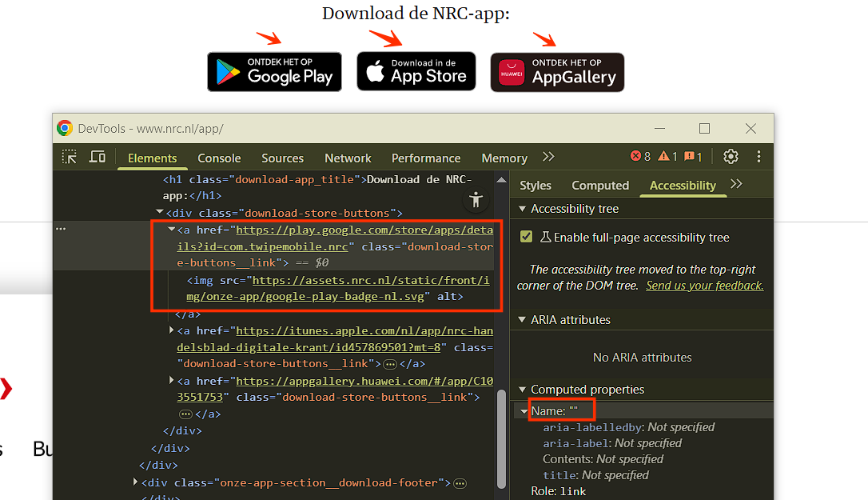Open the Styles pane tab
This screenshot has height=500, width=868.
(x=536, y=186)
